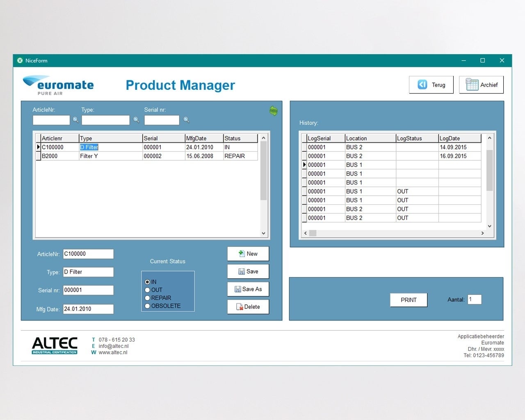The image size is (525, 420).
Task: Click the magnifier beside Type search field
Action: tap(136, 120)
